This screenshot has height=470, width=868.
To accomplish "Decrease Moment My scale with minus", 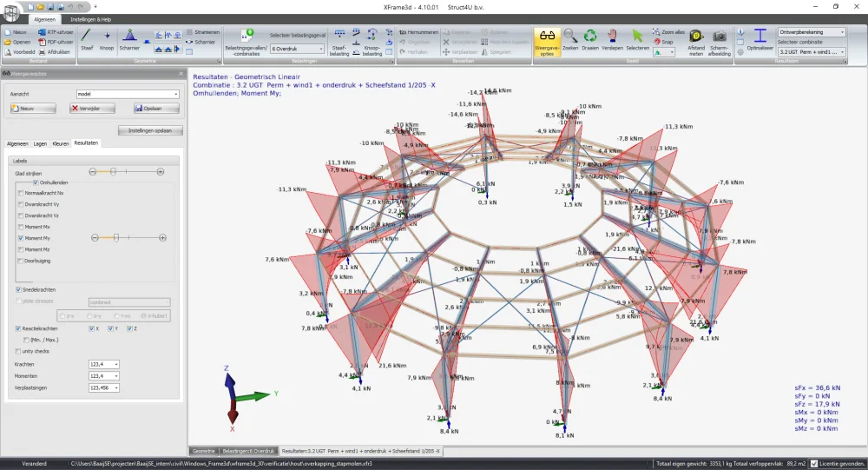I will pyautogui.click(x=95, y=238).
